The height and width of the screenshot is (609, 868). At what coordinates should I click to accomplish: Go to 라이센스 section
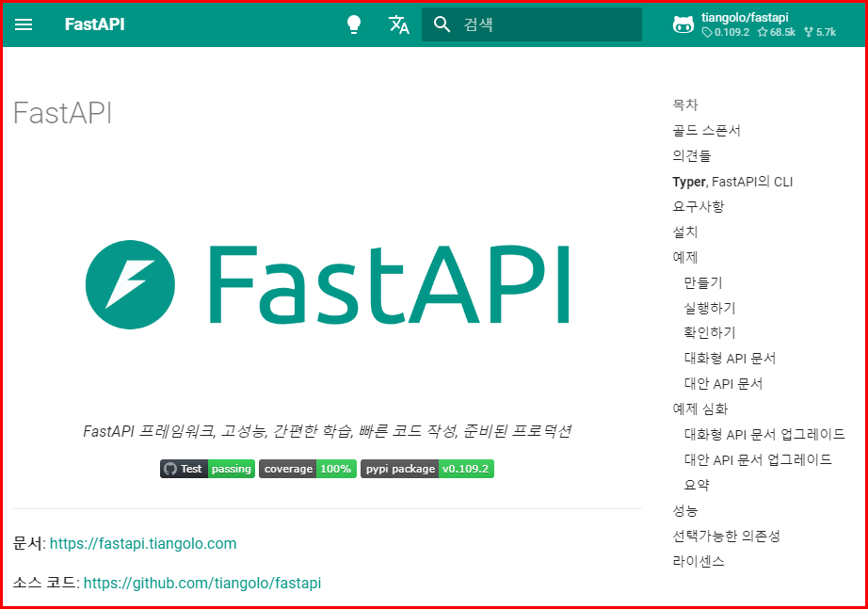(698, 561)
